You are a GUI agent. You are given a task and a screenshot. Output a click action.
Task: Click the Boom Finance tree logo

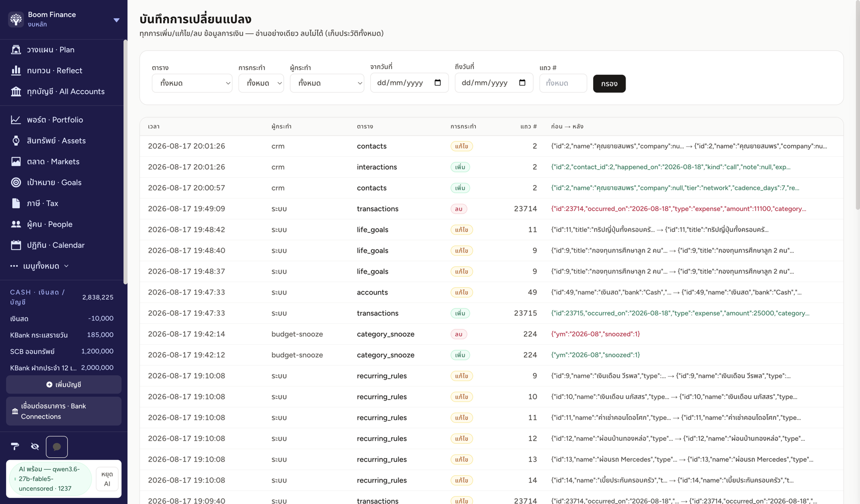[x=16, y=19]
